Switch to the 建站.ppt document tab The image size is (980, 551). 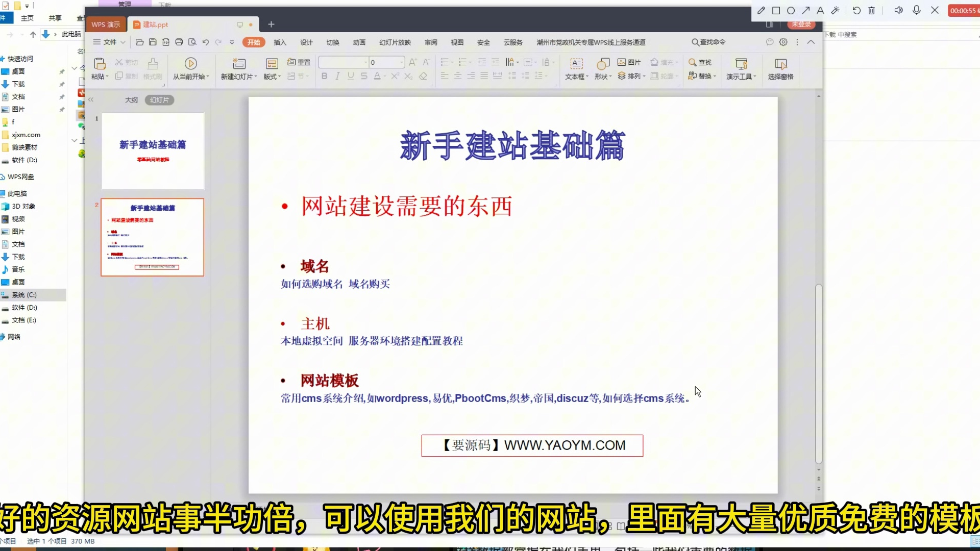coord(193,24)
